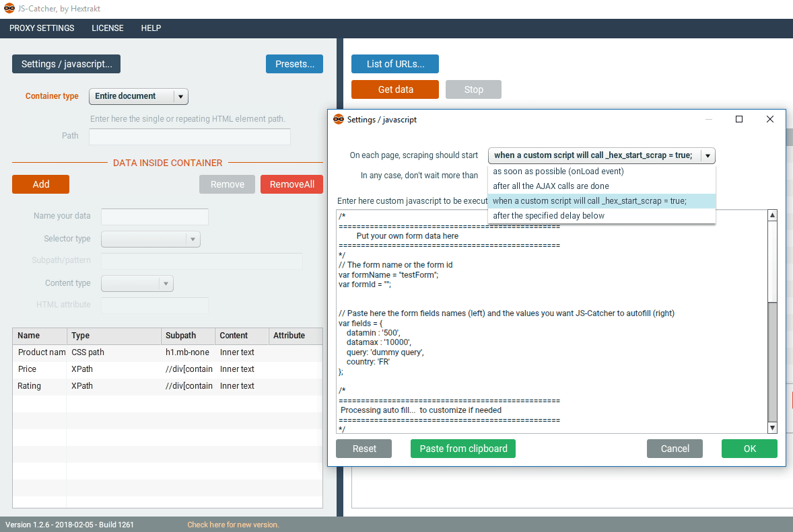Screen dimensions: 793x532
Task: Click the "country: 'FR'" script line
Action: tap(368, 362)
